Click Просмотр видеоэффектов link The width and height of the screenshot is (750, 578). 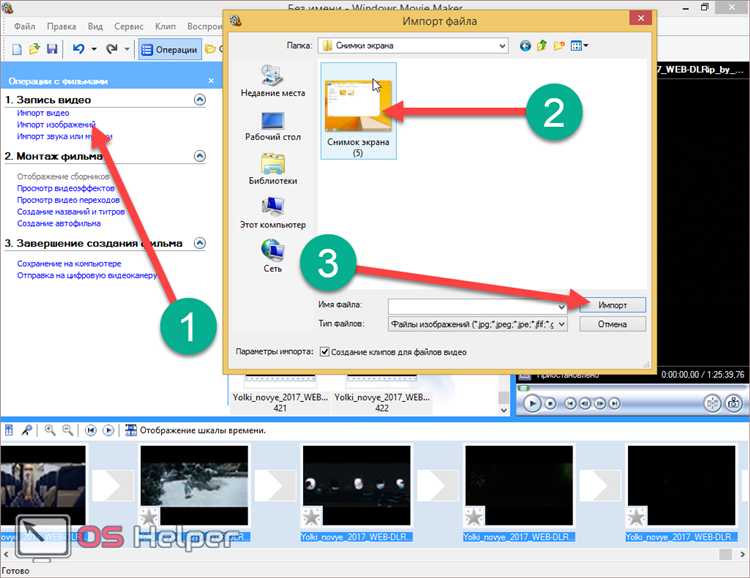(66, 188)
